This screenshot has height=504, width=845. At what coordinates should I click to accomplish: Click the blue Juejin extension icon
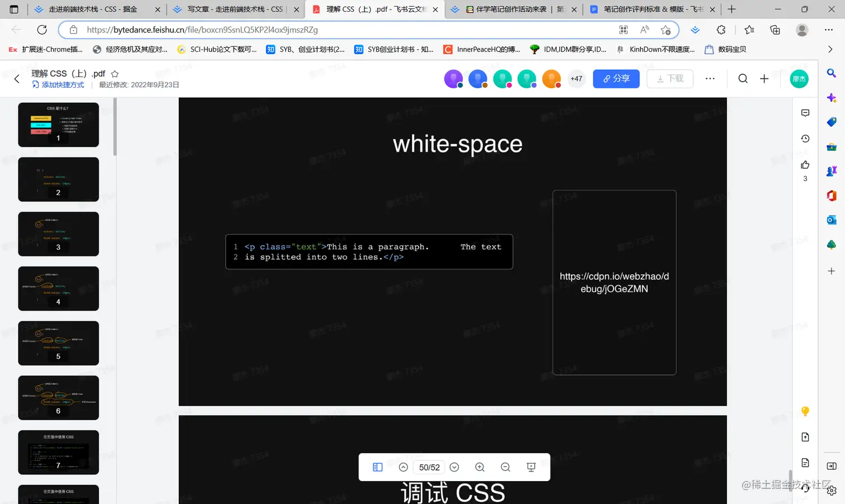coord(695,30)
